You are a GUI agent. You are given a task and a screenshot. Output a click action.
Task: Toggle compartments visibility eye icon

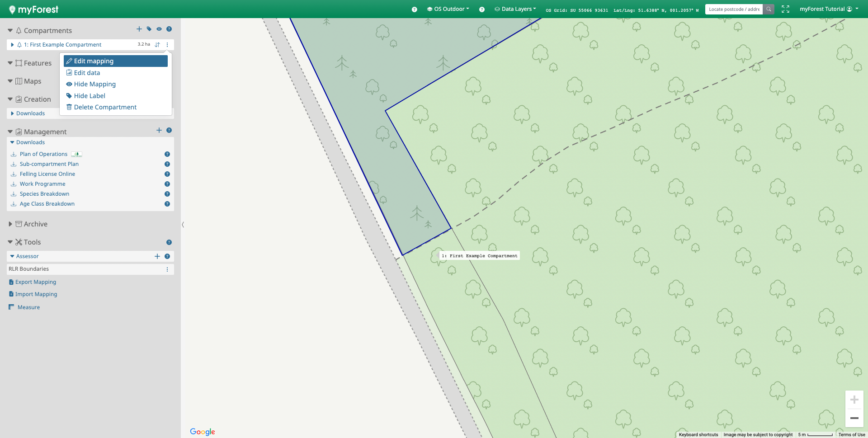tap(159, 29)
